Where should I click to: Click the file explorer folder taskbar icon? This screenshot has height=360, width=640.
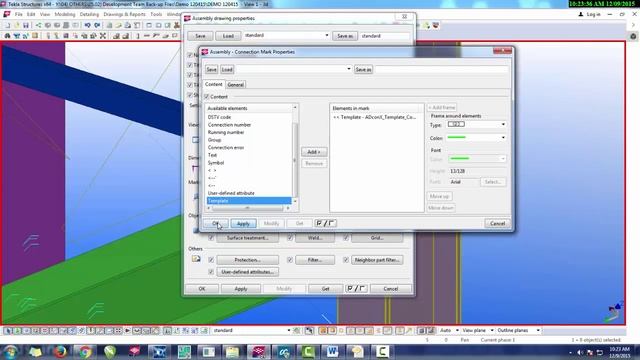(232, 352)
